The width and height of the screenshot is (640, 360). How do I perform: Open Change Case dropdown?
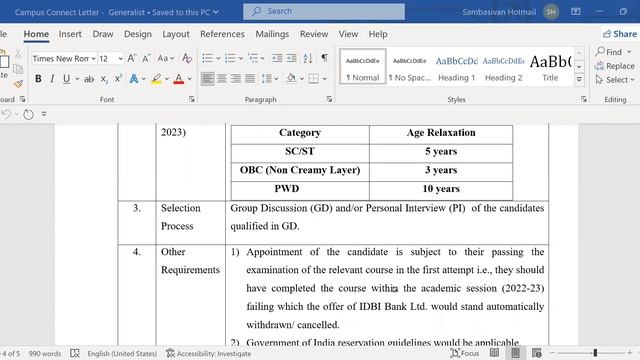166,58
